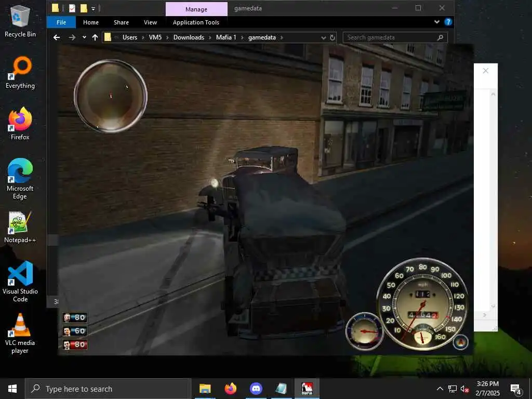Open the File menu in Explorer
The height and width of the screenshot is (399, 532).
(61, 22)
